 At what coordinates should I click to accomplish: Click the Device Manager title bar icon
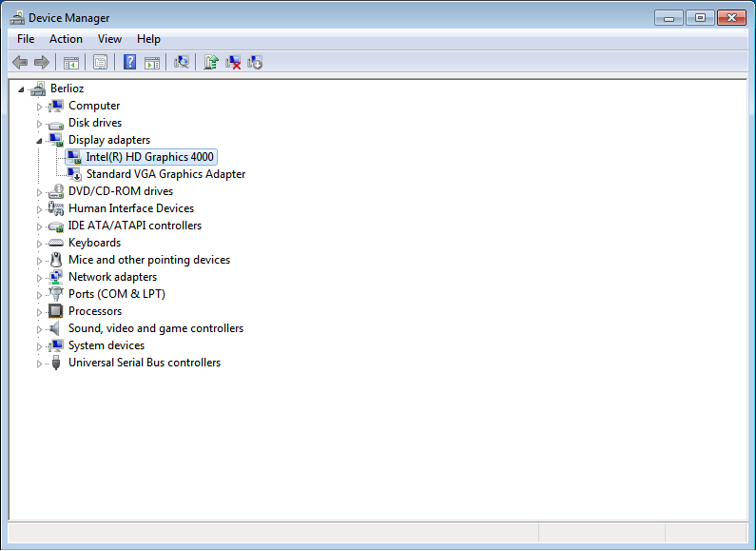tap(17, 18)
